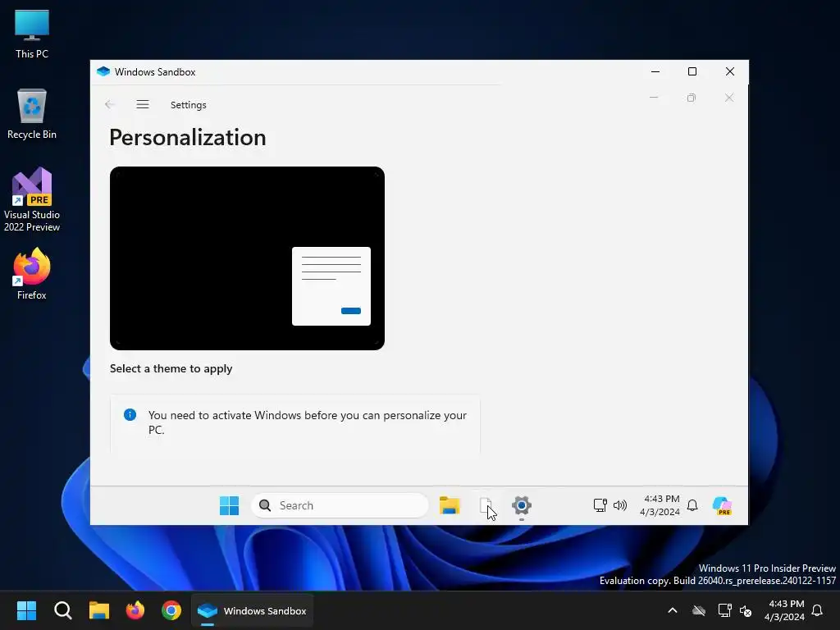The height and width of the screenshot is (630, 840).
Task: Open Start menu inside Windows Sandbox
Action: click(x=230, y=505)
